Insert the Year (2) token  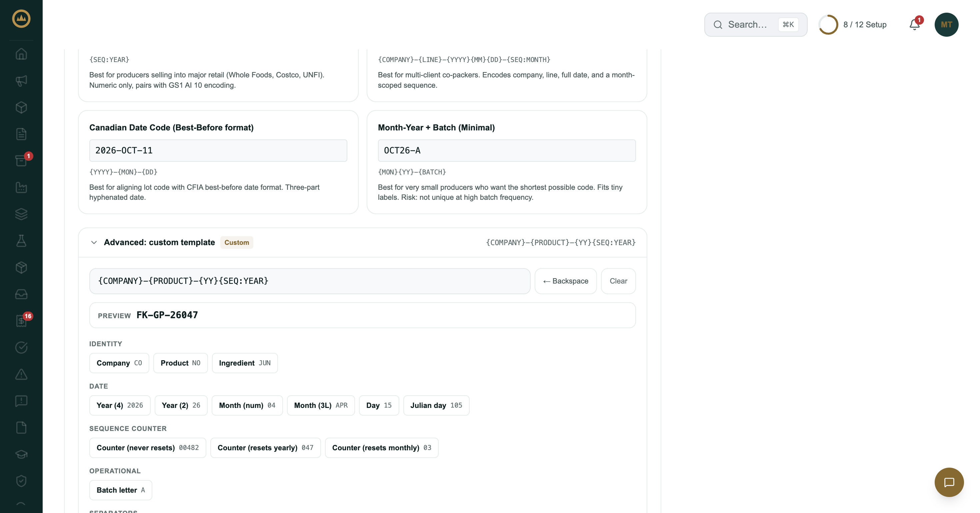click(x=181, y=405)
